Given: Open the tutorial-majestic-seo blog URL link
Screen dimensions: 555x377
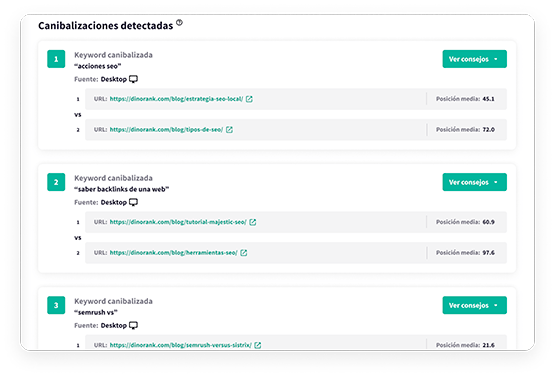Looking at the screenshot, I should 178,222.
